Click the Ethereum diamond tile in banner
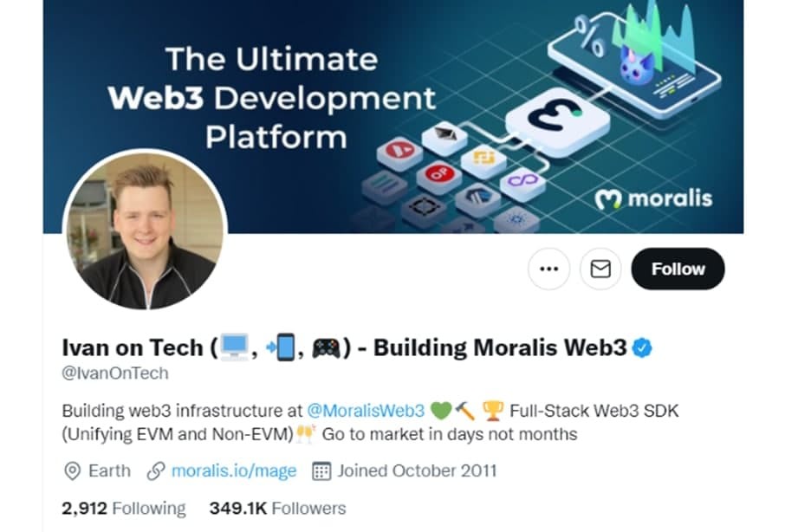 pyautogui.click(x=444, y=138)
